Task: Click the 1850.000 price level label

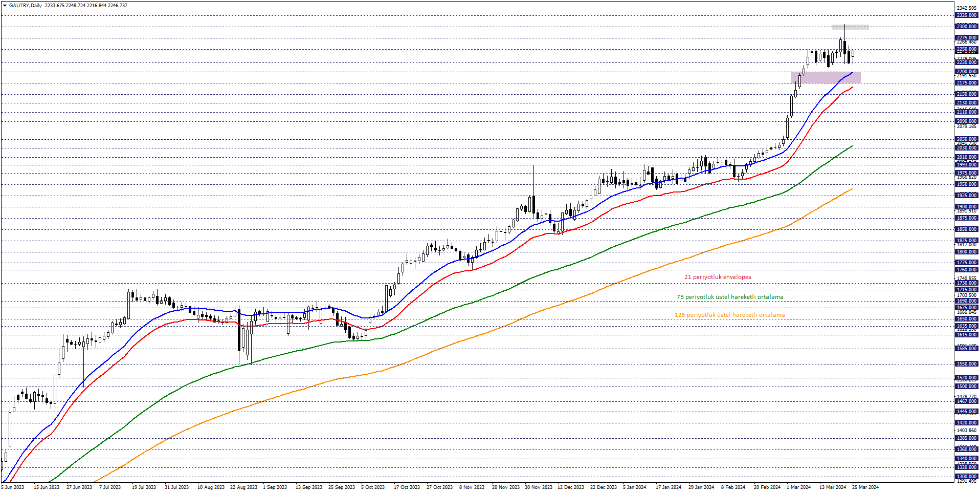Action: coord(966,229)
